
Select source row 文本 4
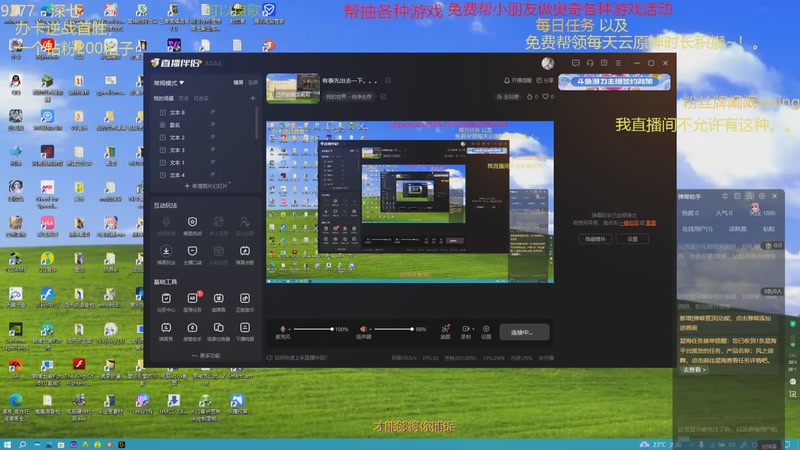click(x=204, y=175)
